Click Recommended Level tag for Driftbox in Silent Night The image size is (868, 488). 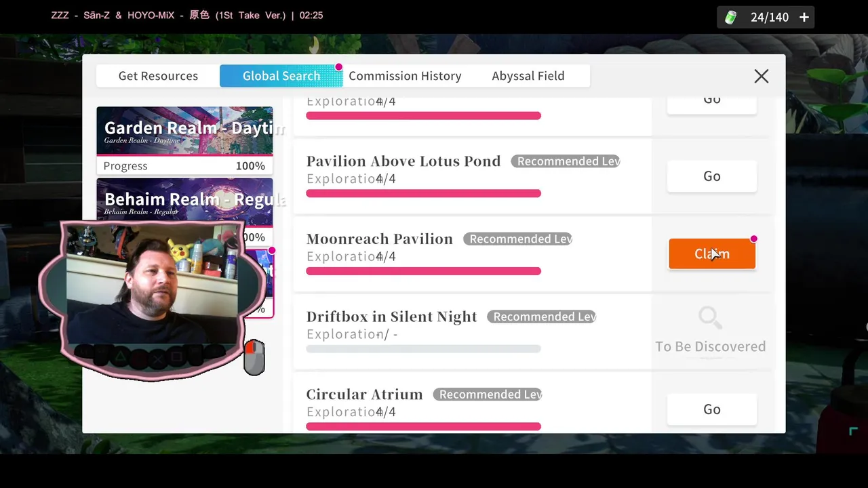tap(542, 317)
